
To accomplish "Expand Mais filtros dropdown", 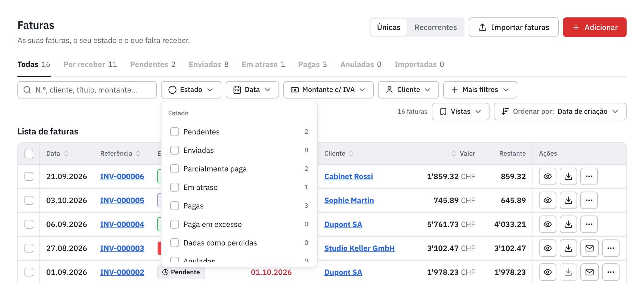I will point(480,90).
